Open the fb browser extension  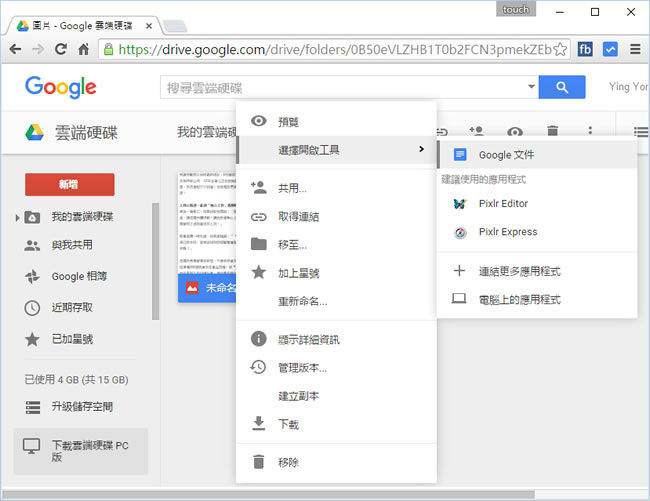click(x=585, y=49)
